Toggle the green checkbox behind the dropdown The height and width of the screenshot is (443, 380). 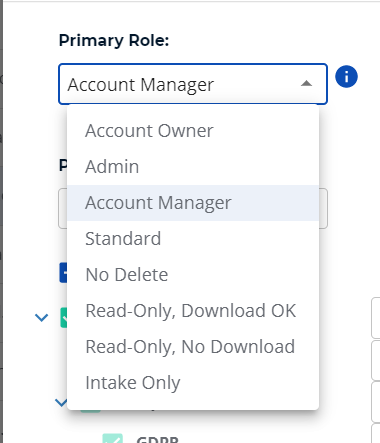[x=64, y=318]
